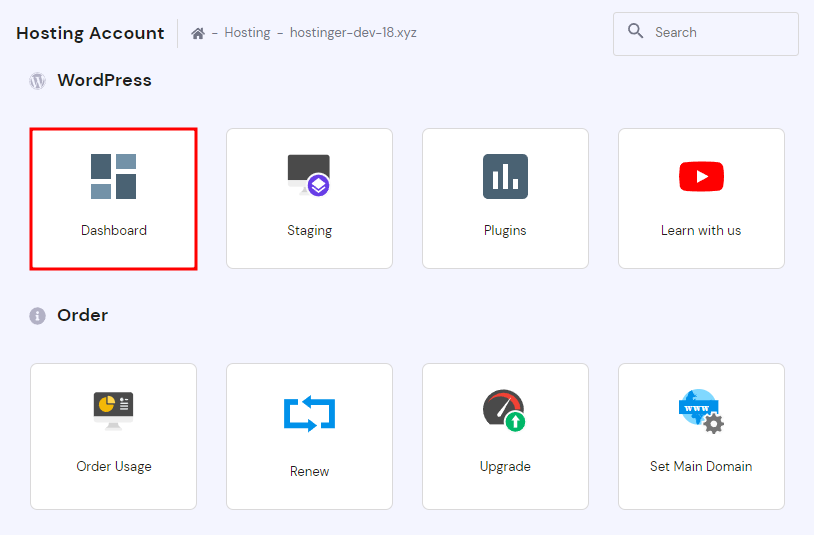Viewport: 814px width, 535px height.
Task: Open the Plugins bar chart icon
Action: tap(505, 176)
